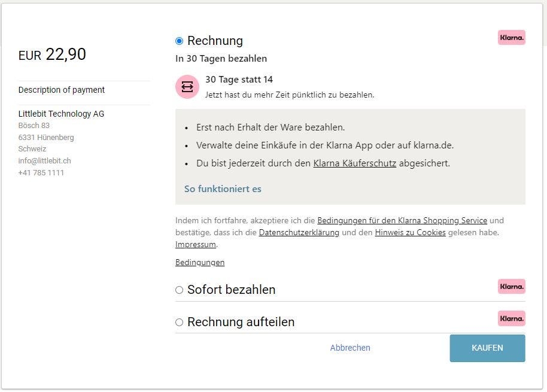Open the Hinweis zu Cookies link
The width and height of the screenshot is (547, 392).
click(x=411, y=232)
